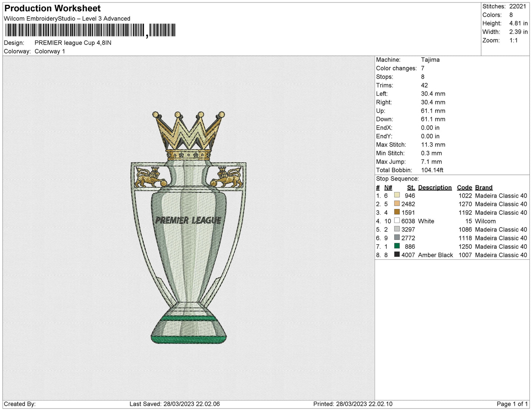Click the barcode under the studio name

(90, 30)
